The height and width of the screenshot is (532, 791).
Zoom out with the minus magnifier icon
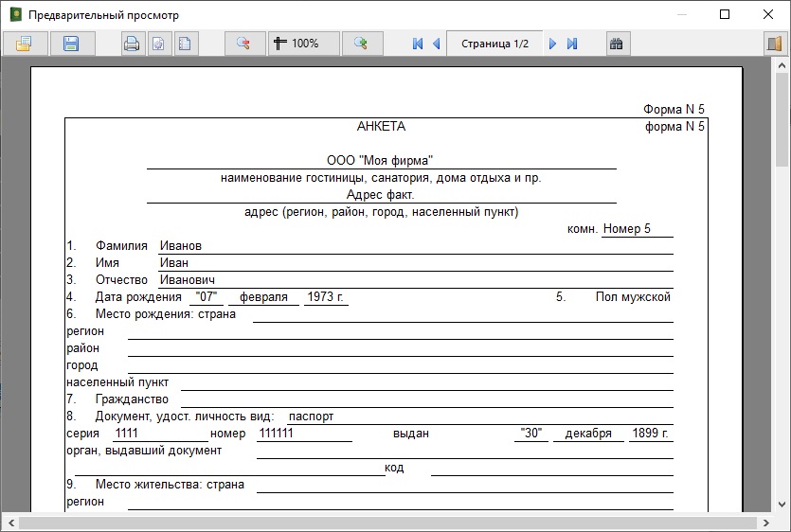244,44
